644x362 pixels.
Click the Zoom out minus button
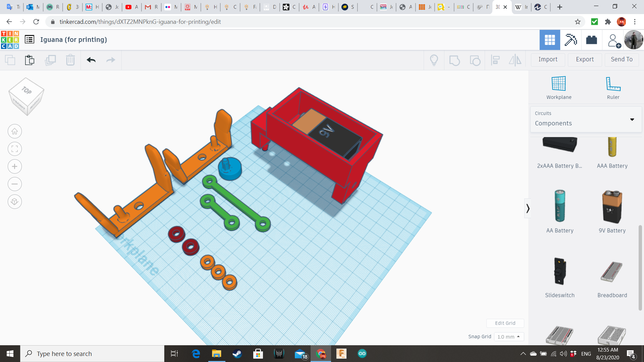coord(15,184)
